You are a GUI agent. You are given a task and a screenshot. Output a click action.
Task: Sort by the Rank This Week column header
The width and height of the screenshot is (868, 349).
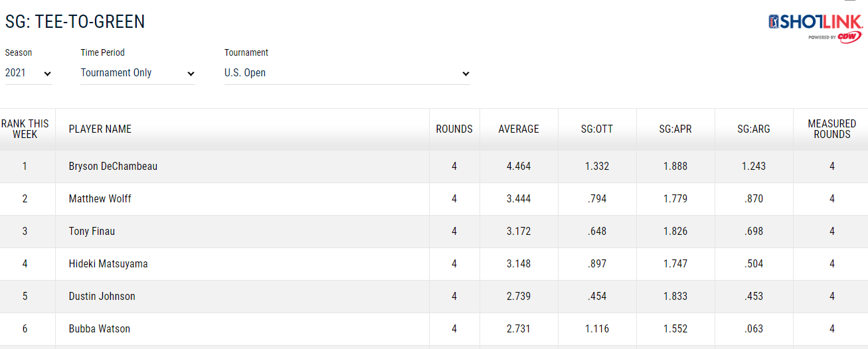(x=25, y=129)
